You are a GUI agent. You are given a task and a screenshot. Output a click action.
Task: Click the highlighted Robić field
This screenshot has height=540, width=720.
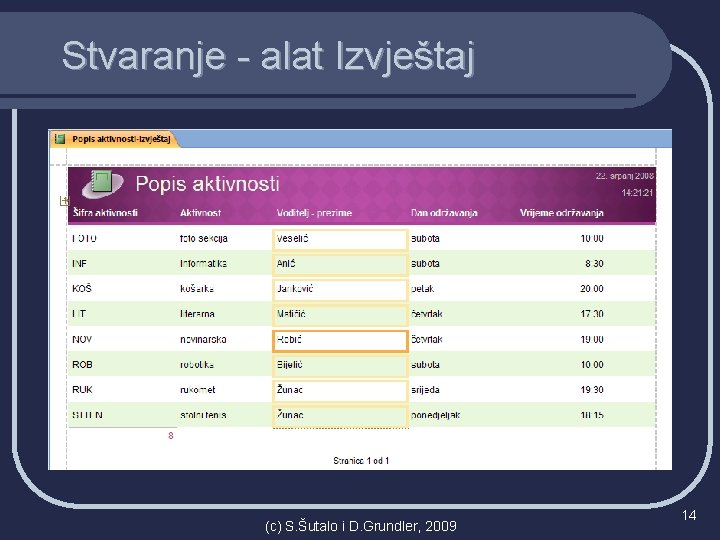(340, 341)
